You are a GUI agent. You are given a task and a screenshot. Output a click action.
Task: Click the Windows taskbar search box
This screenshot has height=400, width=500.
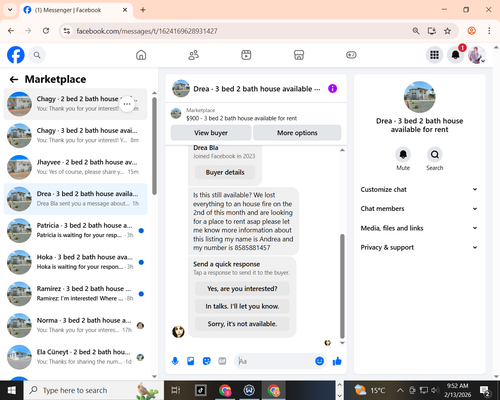tap(93, 390)
